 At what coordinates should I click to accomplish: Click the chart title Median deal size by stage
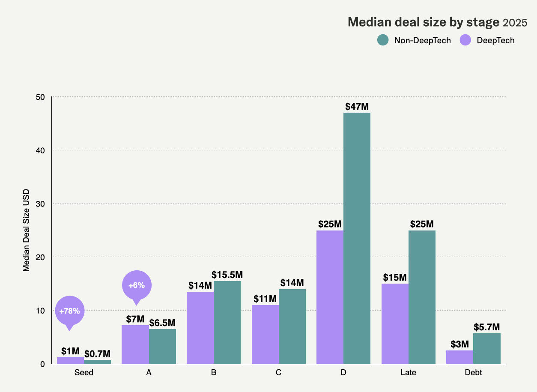[x=423, y=22]
